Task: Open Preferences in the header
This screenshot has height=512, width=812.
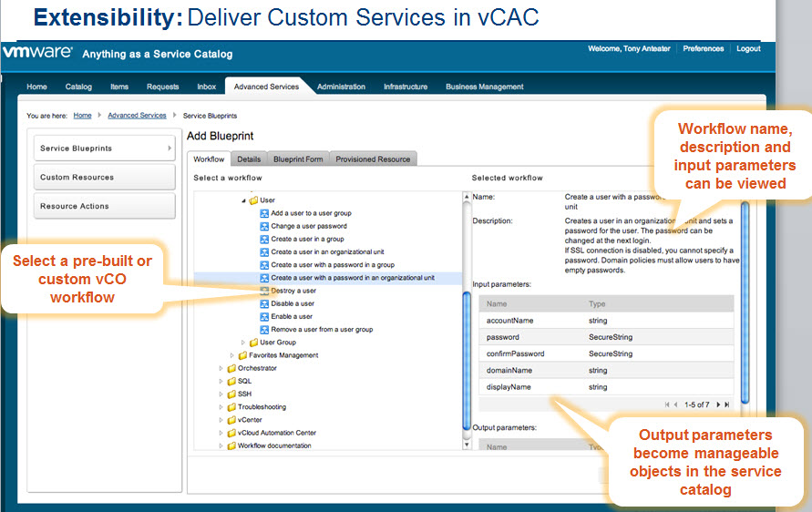Action: pyautogui.click(x=704, y=48)
